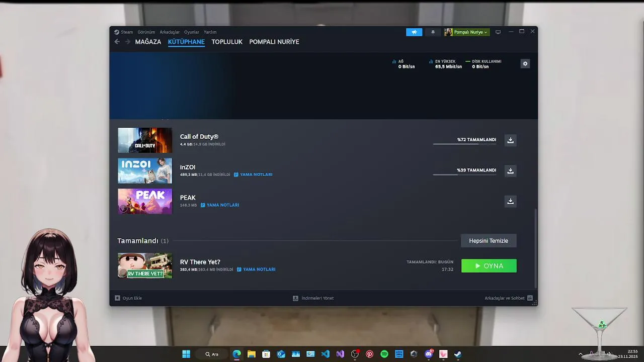Screen dimensions: 644x362
Task: Open the friends chat grid icon
Action: (x=530, y=298)
